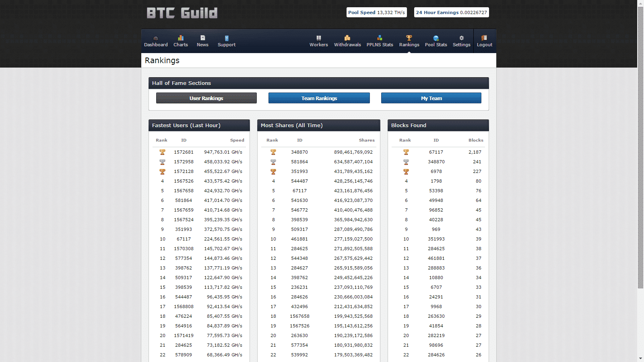Click ID 41854 in Blocks Found

click(436, 326)
